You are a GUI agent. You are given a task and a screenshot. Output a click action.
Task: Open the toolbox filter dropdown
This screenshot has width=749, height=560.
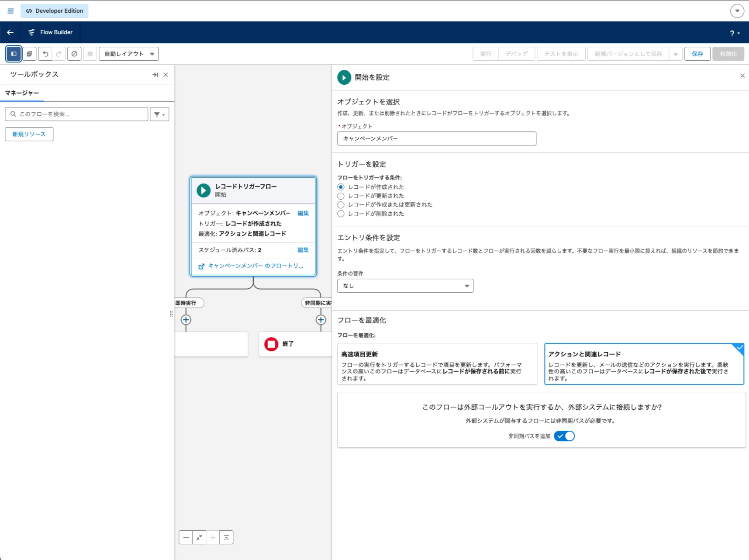click(x=159, y=114)
